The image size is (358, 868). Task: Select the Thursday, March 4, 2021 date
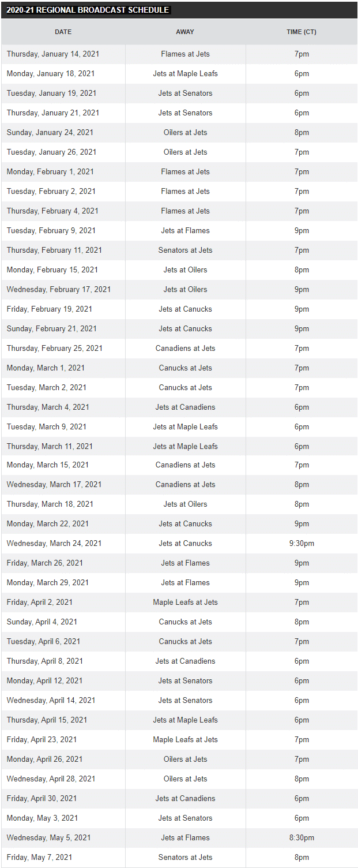(x=48, y=407)
